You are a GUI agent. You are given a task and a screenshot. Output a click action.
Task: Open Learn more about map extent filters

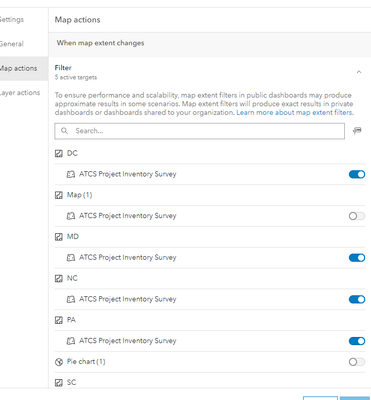pyautogui.click(x=295, y=113)
